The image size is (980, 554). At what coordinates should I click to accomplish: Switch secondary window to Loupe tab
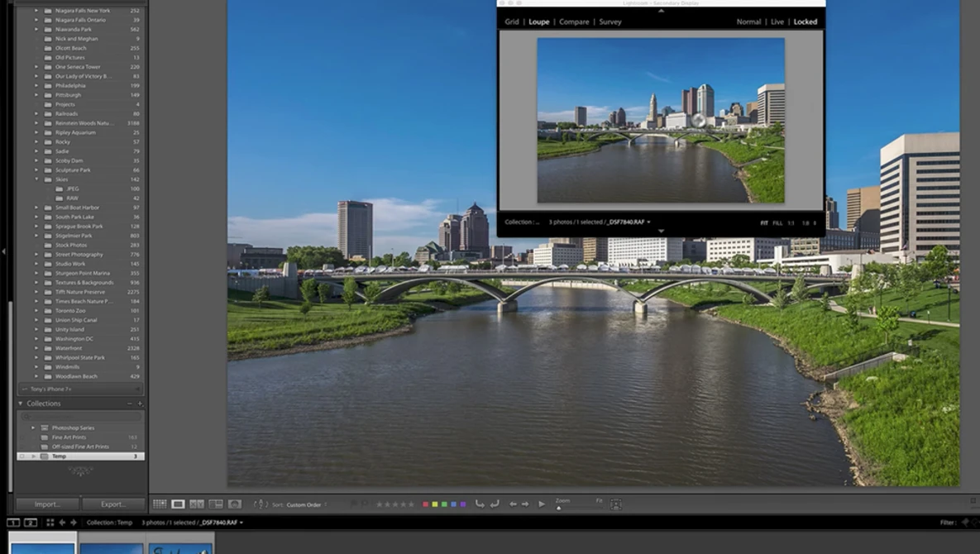(538, 21)
